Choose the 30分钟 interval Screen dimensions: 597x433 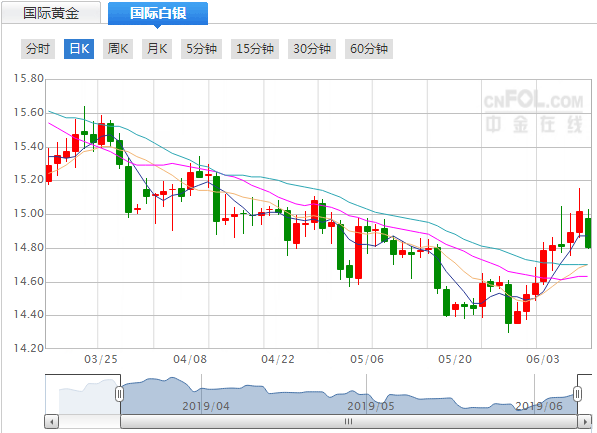(312, 49)
